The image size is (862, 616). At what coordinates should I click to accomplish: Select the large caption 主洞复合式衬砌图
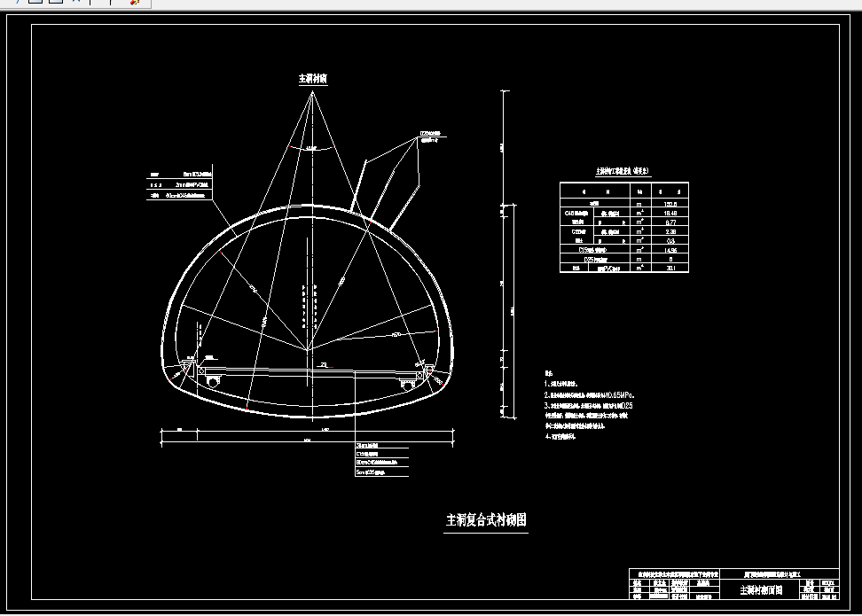pyautogui.click(x=486, y=520)
